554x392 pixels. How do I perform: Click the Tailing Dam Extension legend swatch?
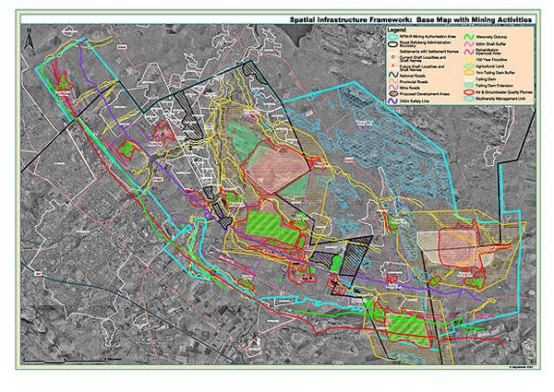coord(469,85)
